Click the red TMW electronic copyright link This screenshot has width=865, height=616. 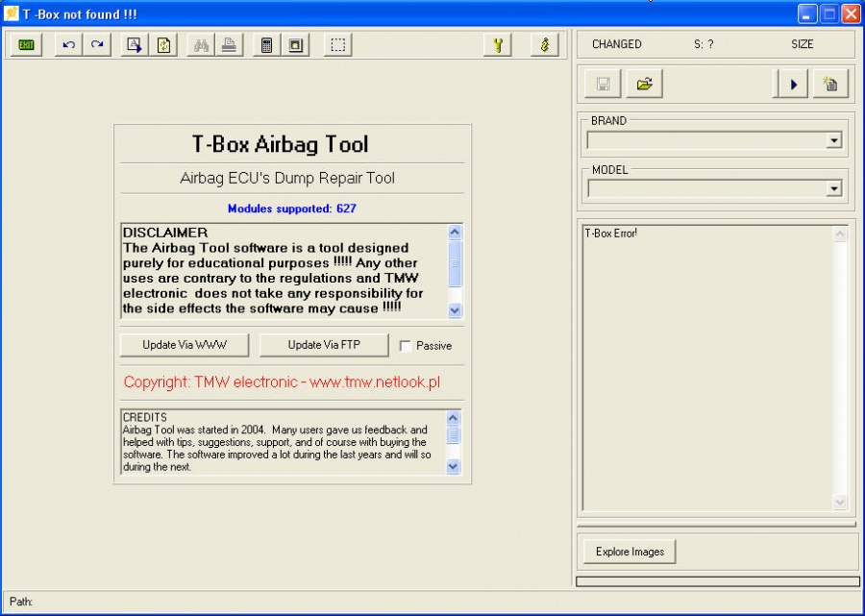tap(282, 382)
